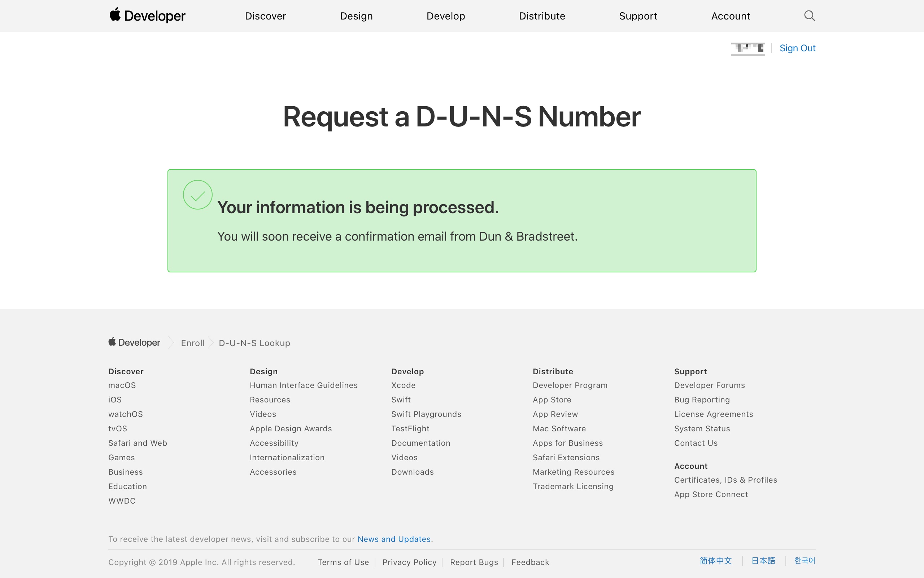The width and height of the screenshot is (924, 578).
Task: Open the Account menu in top navigation
Action: [731, 16]
